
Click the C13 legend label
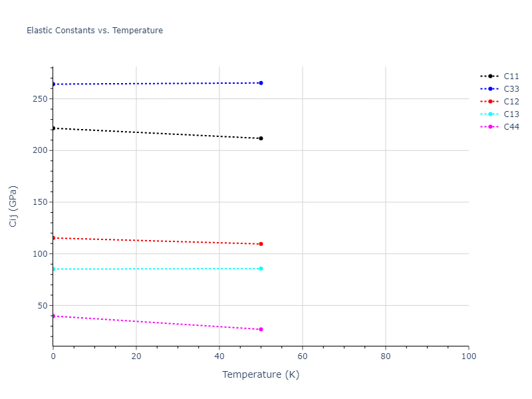click(511, 114)
